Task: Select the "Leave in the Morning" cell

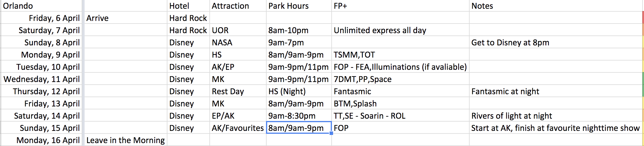Action: coord(125,140)
